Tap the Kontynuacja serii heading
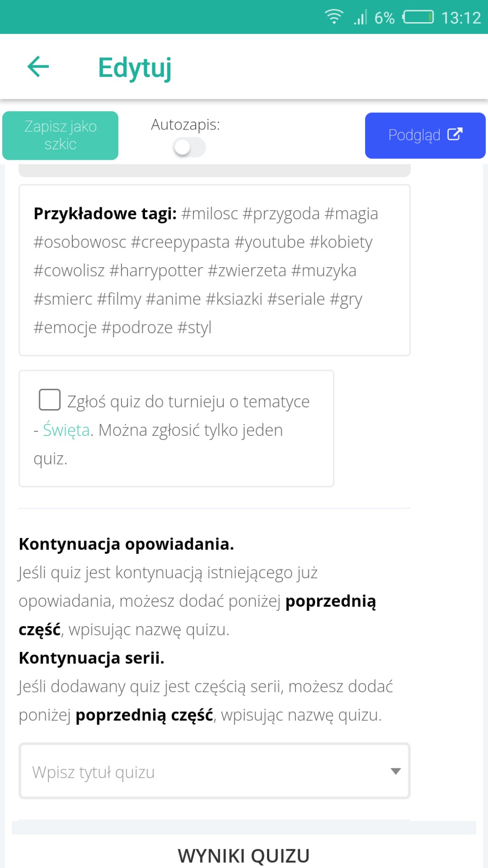This screenshot has width=488, height=868. coord(92,658)
